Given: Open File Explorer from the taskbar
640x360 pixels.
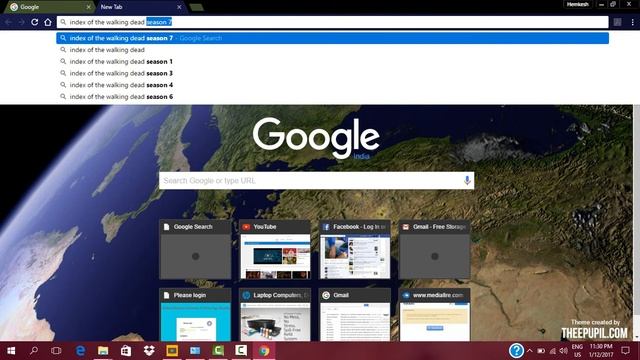Looking at the screenshot, I should tap(103, 351).
